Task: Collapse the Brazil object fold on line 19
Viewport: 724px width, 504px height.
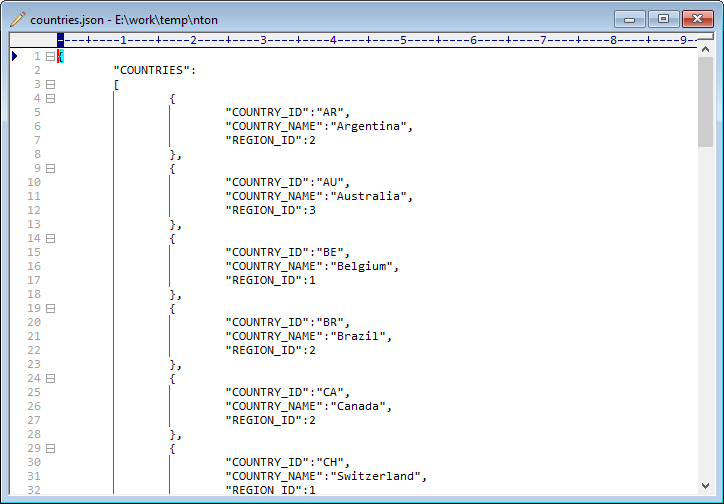Action: 50,308
